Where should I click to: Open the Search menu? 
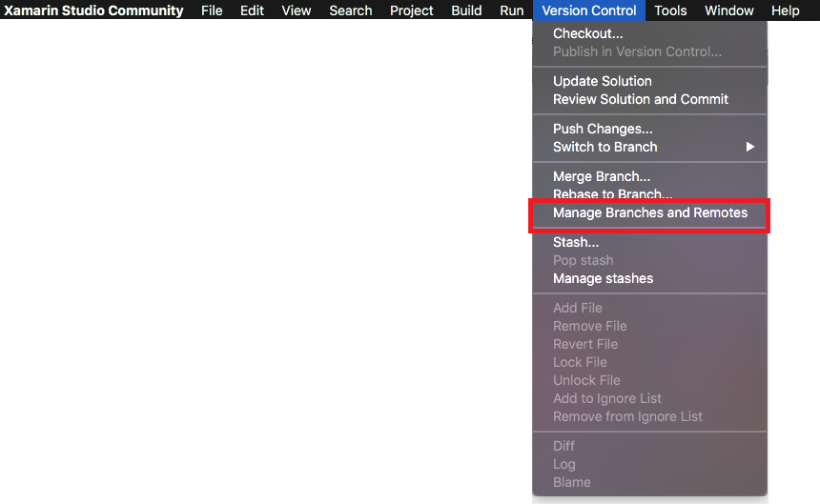(350, 10)
